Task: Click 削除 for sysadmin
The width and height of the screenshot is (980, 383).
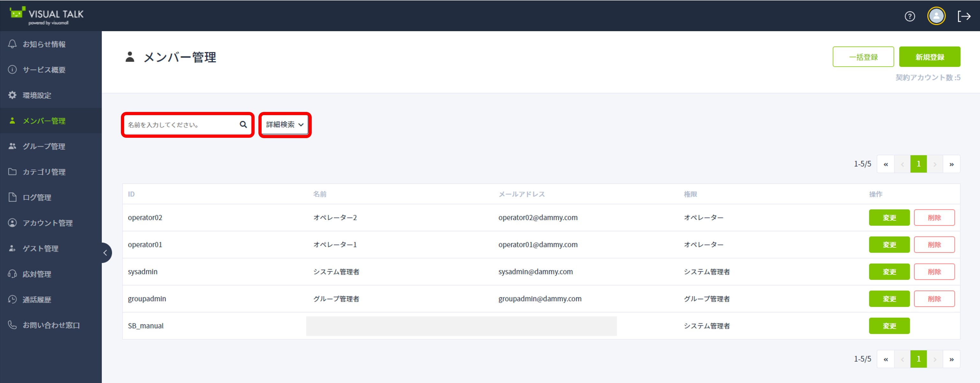Action: point(934,272)
